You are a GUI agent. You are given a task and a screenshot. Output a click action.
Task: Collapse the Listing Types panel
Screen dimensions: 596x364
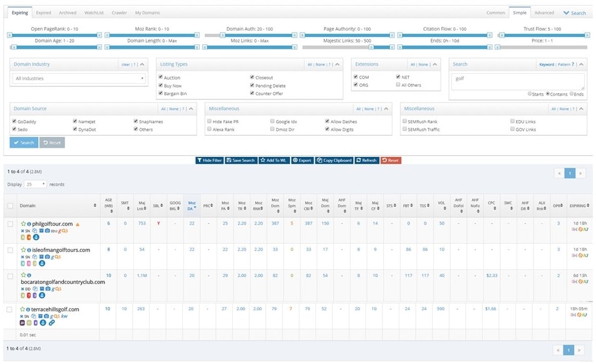337,64
